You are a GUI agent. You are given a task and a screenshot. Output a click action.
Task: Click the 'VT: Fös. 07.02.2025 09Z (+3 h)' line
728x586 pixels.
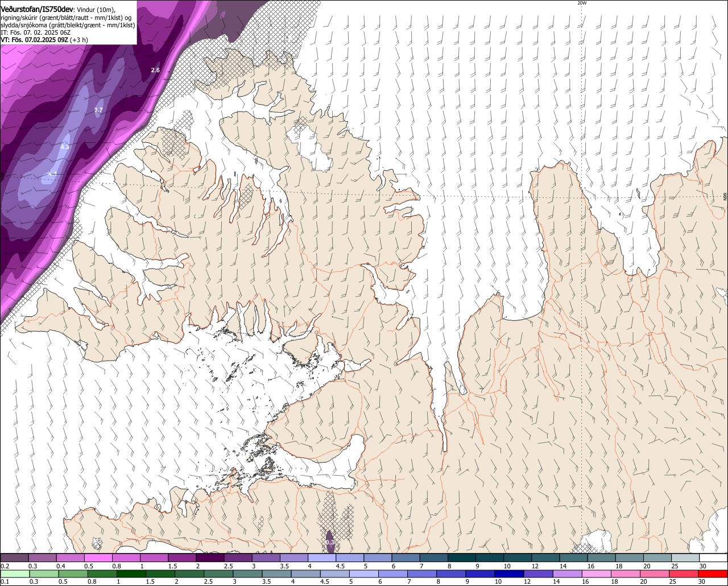click(x=44, y=40)
